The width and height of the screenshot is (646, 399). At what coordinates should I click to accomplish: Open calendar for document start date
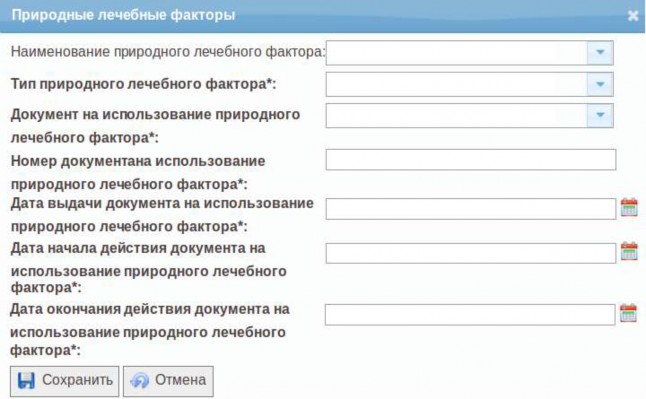[629, 251]
